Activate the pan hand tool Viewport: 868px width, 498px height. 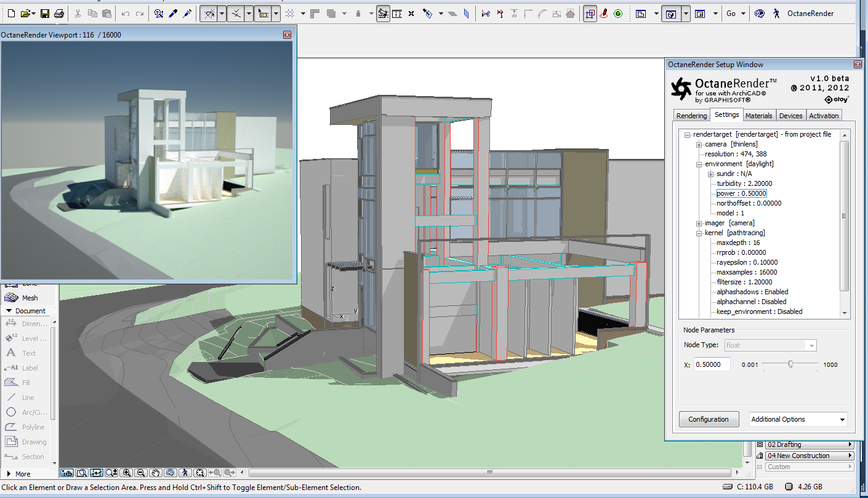pyautogui.click(x=156, y=473)
